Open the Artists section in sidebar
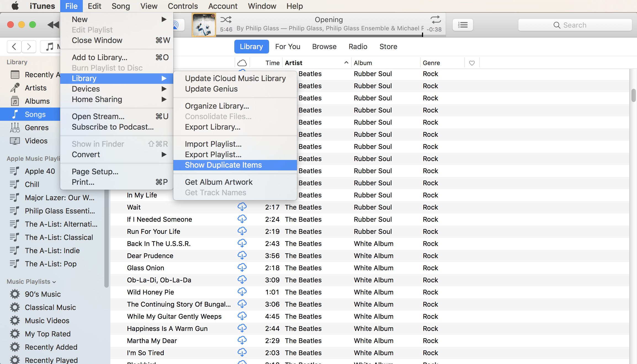 click(36, 88)
